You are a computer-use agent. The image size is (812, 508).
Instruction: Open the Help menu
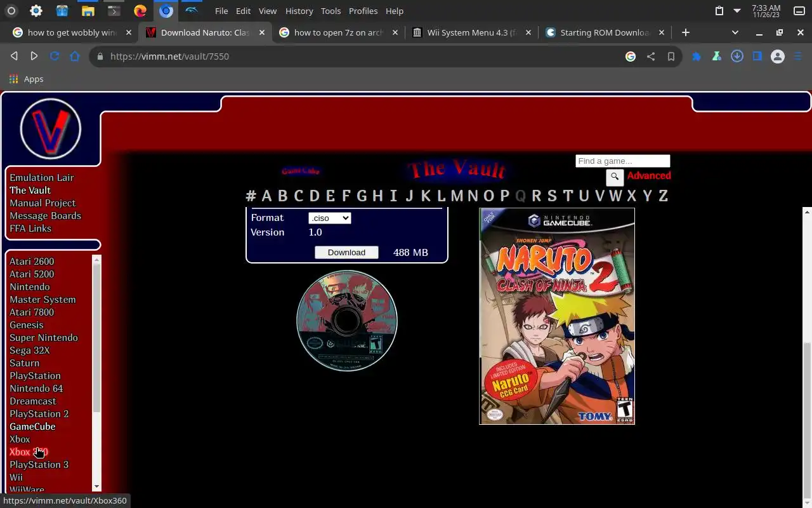(395, 11)
